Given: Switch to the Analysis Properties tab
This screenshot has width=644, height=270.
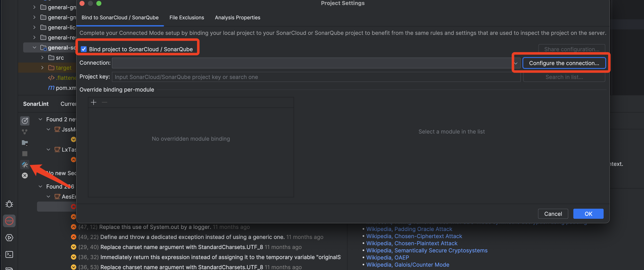Looking at the screenshot, I should click(x=237, y=17).
